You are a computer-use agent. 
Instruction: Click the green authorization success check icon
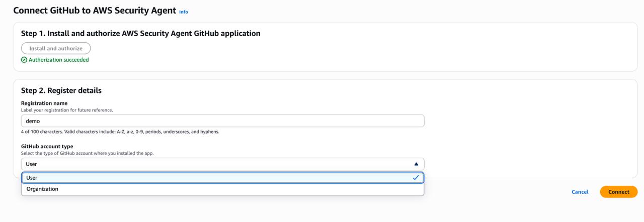click(x=24, y=60)
